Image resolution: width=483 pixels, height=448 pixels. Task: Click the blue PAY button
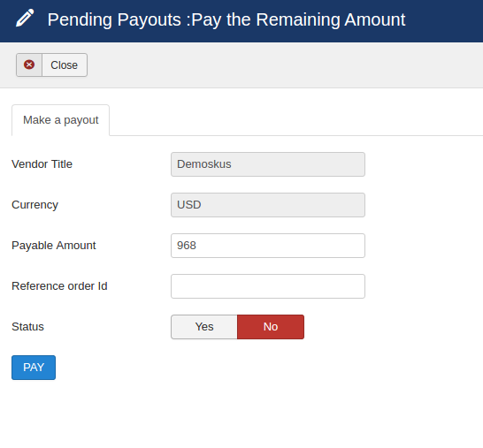(34, 368)
